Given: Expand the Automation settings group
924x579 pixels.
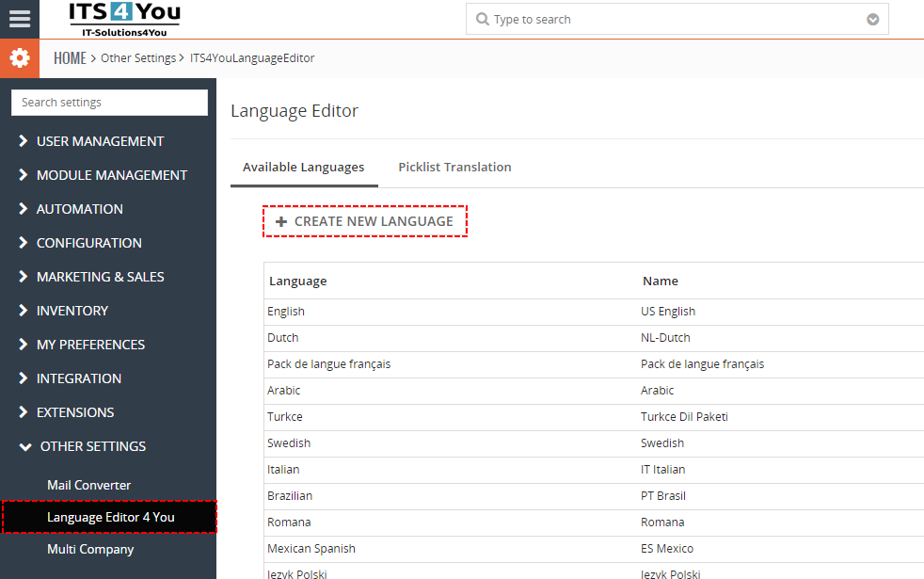Looking at the screenshot, I should (79, 209).
